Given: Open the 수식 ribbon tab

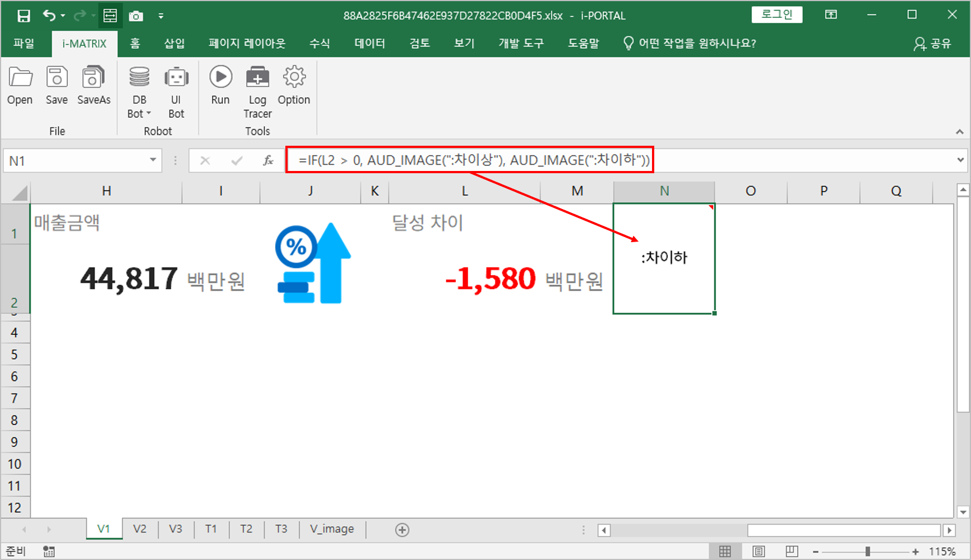Looking at the screenshot, I should 320,44.
